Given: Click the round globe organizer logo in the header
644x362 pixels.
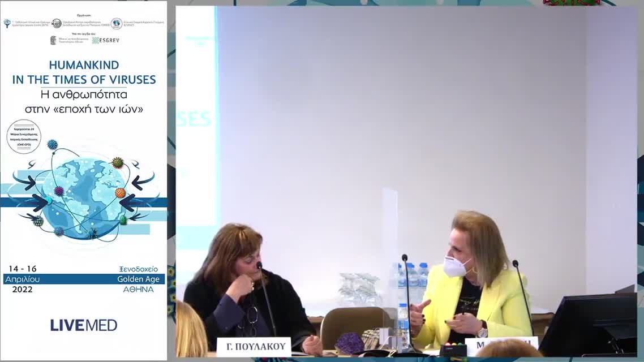Looking at the screenshot, I should [x=116, y=23].
